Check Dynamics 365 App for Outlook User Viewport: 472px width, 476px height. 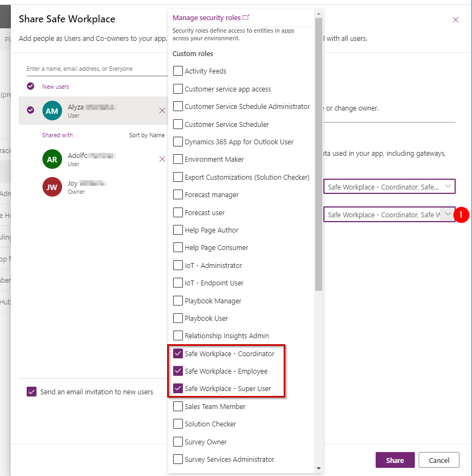tap(178, 142)
